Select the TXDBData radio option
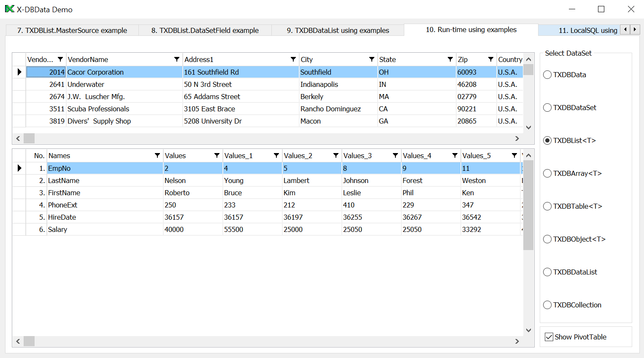 547,75
